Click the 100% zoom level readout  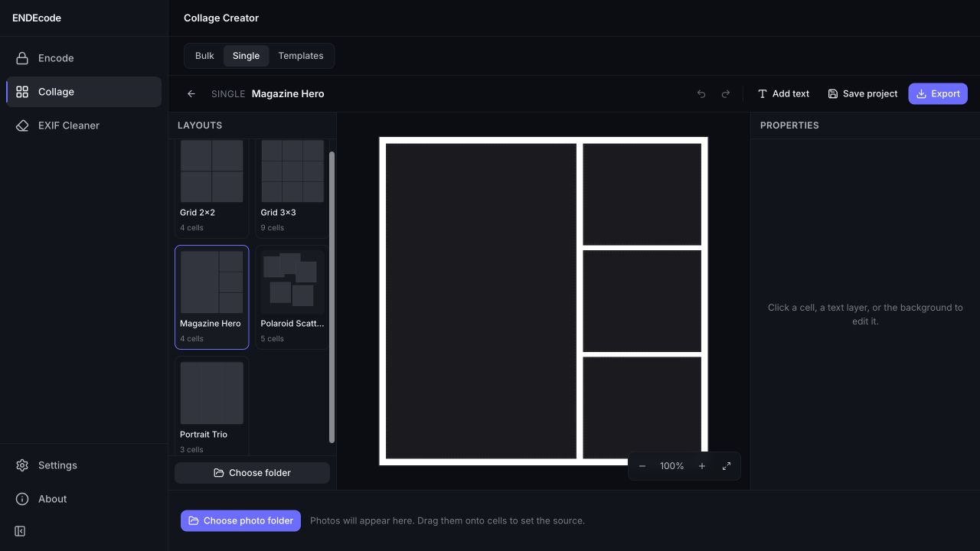pos(672,466)
